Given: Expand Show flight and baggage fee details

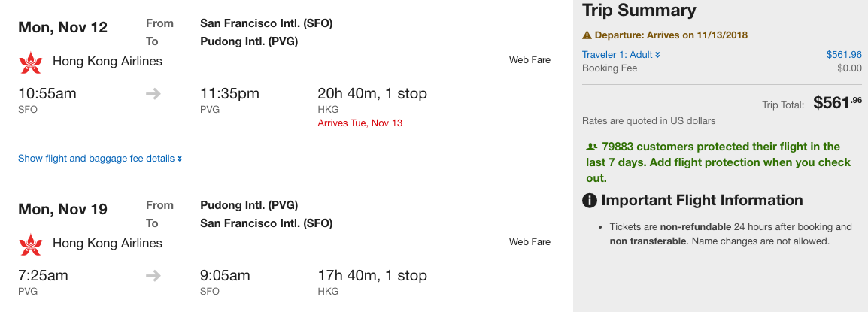Looking at the screenshot, I should pyautogui.click(x=100, y=159).
